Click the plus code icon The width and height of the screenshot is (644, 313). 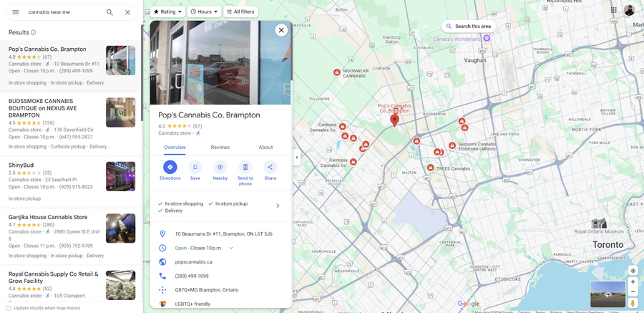pos(162,290)
